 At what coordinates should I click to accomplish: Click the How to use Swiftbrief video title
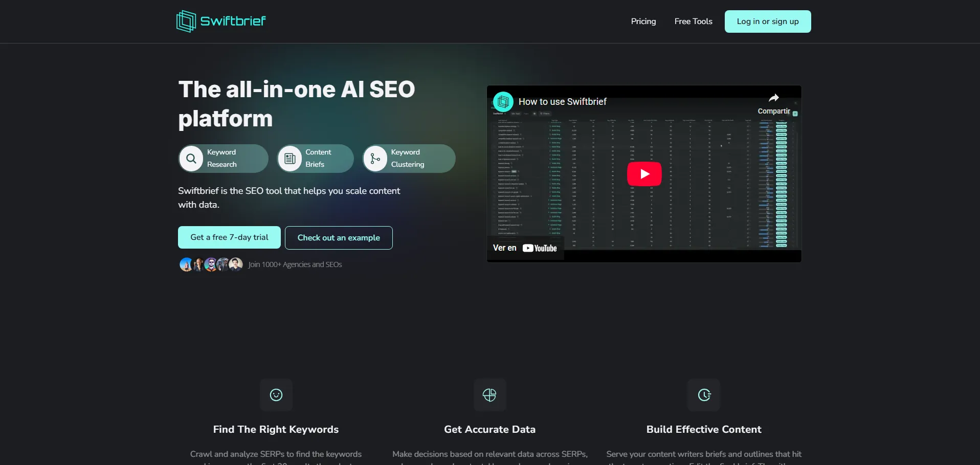[562, 102]
